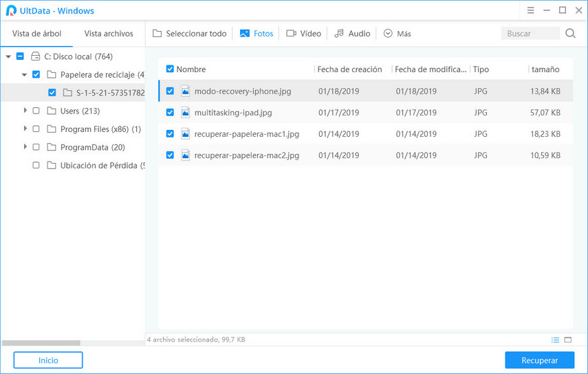Screen dimensions: 588x374
Task: Uncheck Papelera de reciclaje checkbox
Action: [x=36, y=74]
